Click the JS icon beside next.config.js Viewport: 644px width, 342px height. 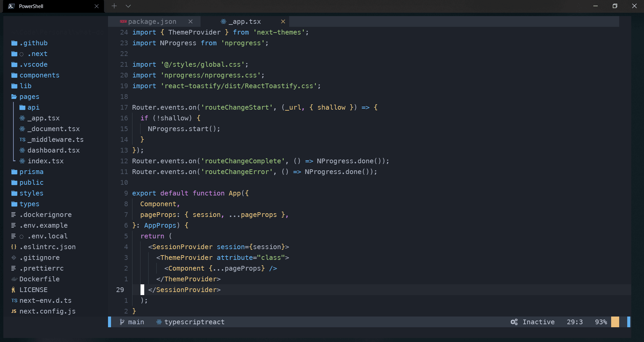[14, 311]
